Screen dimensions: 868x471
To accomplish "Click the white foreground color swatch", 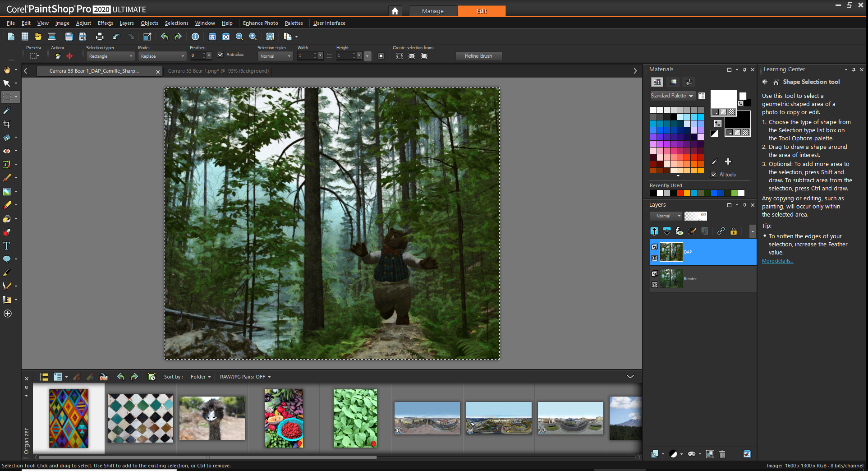I will pyautogui.click(x=723, y=99).
